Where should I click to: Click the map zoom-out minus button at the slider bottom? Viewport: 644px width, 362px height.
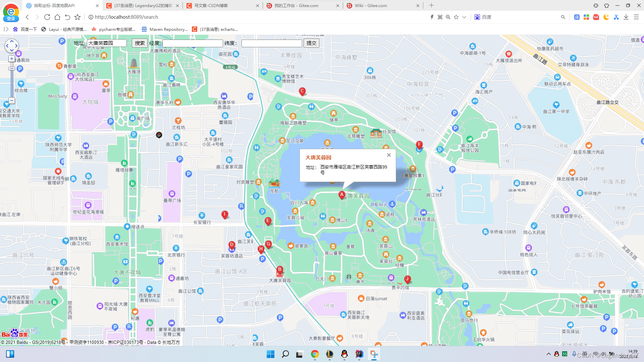tap(12, 100)
